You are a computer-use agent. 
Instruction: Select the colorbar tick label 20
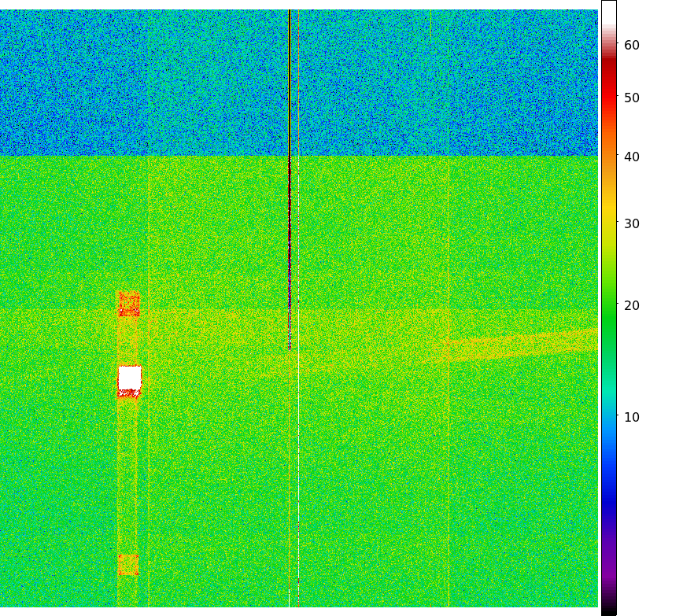[632, 305]
